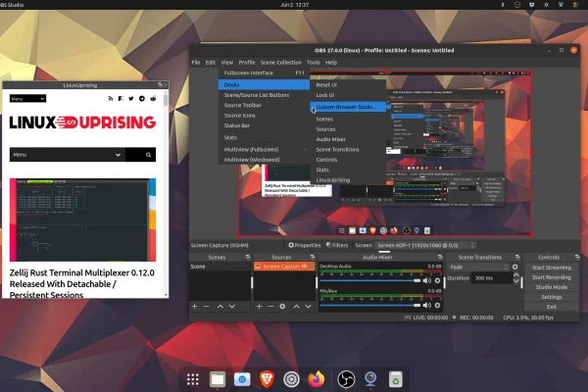Image resolution: width=588 pixels, height=392 pixels.
Task: Open Show Applications grid in dock
Action: pos(193,379)
